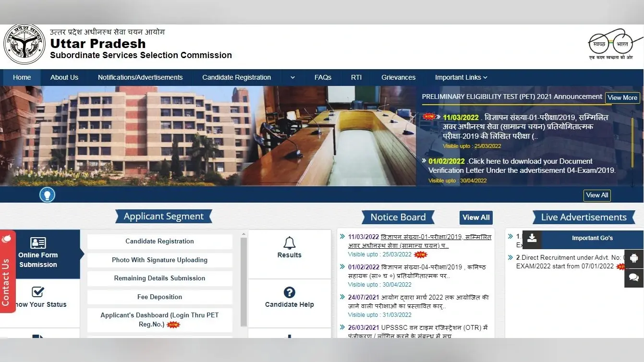Viewport: 644px width, 362px height.
Task: Open Remaining Details Submission
Action: pos(159,278)
